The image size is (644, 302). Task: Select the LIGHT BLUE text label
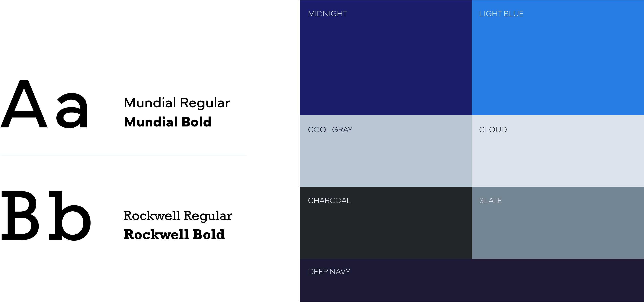(x=501, y=14)
